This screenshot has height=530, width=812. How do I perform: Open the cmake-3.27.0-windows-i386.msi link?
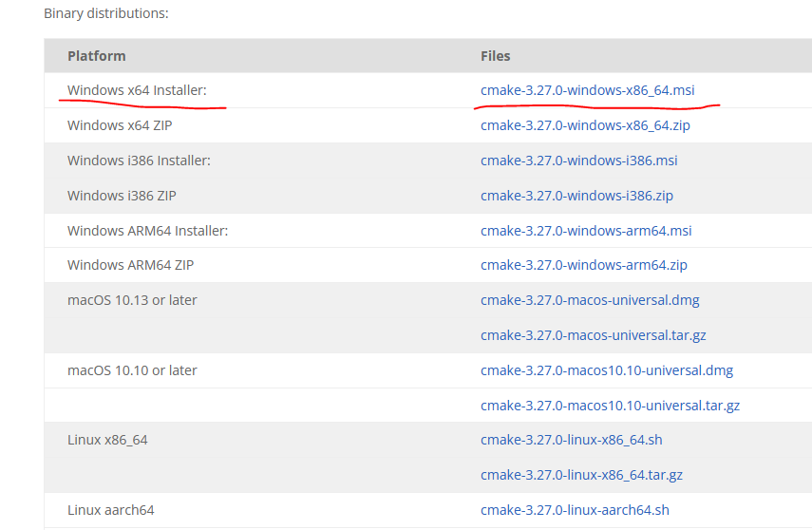coord(579,161)
